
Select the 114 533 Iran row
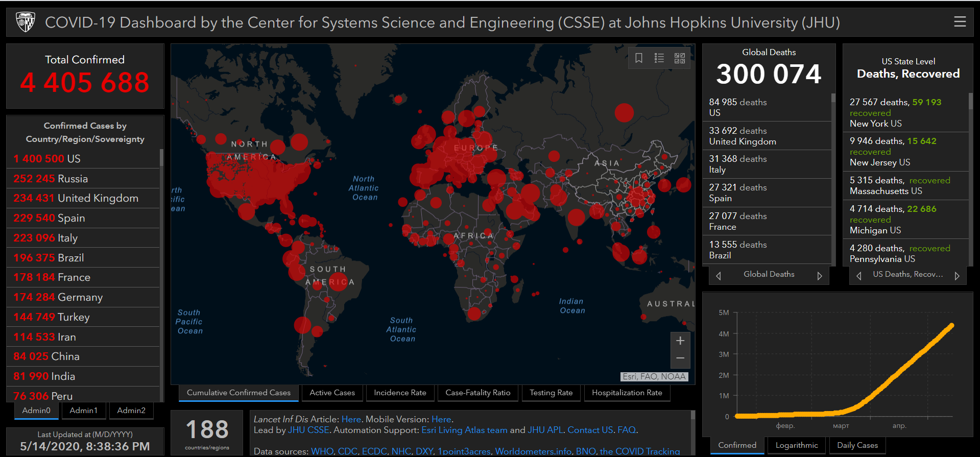(x=83, y=337)
